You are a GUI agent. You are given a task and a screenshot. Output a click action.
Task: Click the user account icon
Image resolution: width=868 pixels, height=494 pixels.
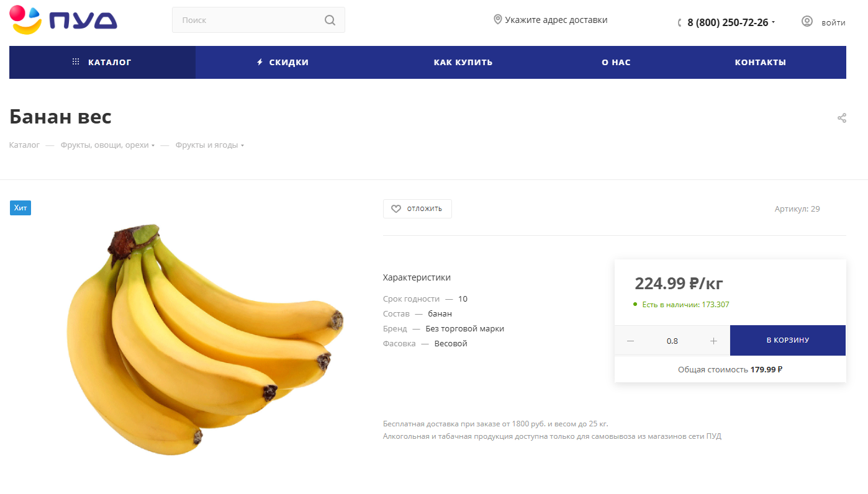tap(807, 21)
